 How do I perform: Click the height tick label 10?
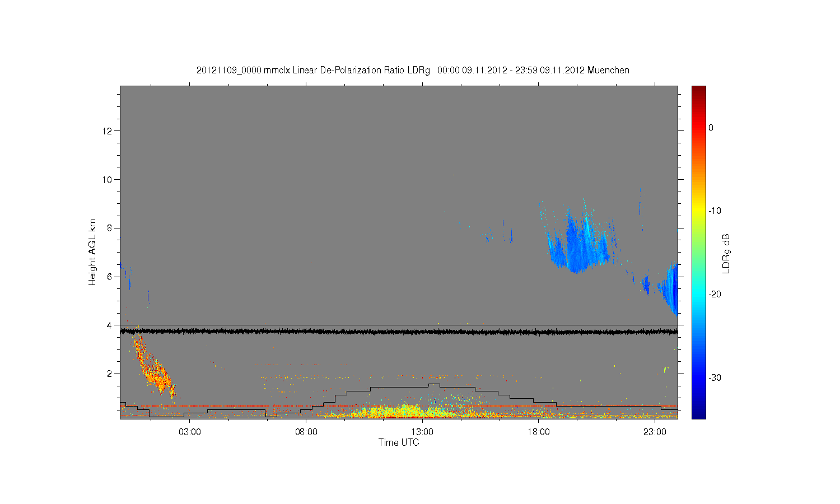108,179
